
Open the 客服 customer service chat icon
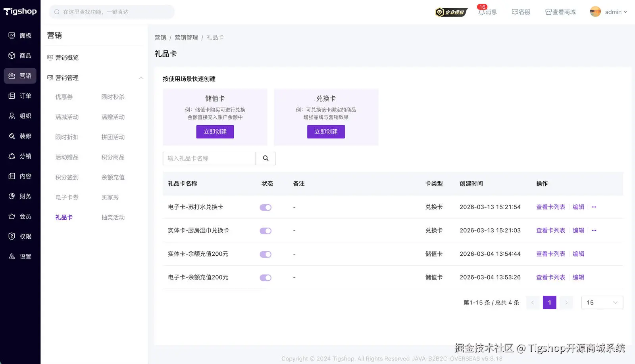pos(515,12)
